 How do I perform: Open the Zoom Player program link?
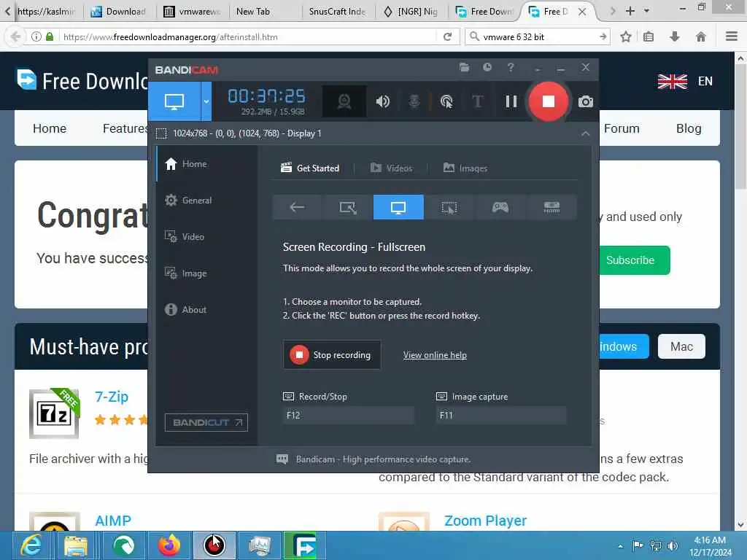pos(485,521)
